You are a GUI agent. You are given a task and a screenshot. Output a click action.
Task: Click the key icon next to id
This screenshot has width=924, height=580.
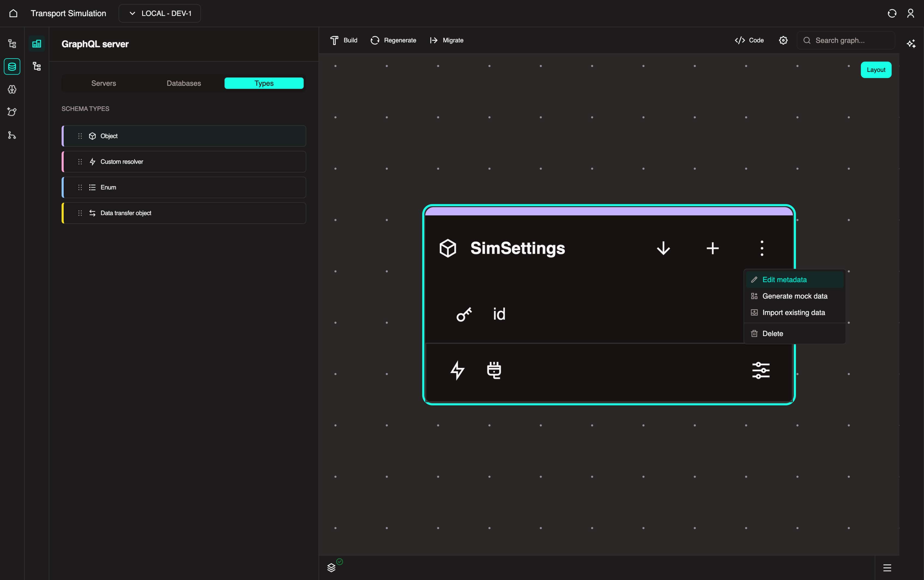(x=464, y=315)
